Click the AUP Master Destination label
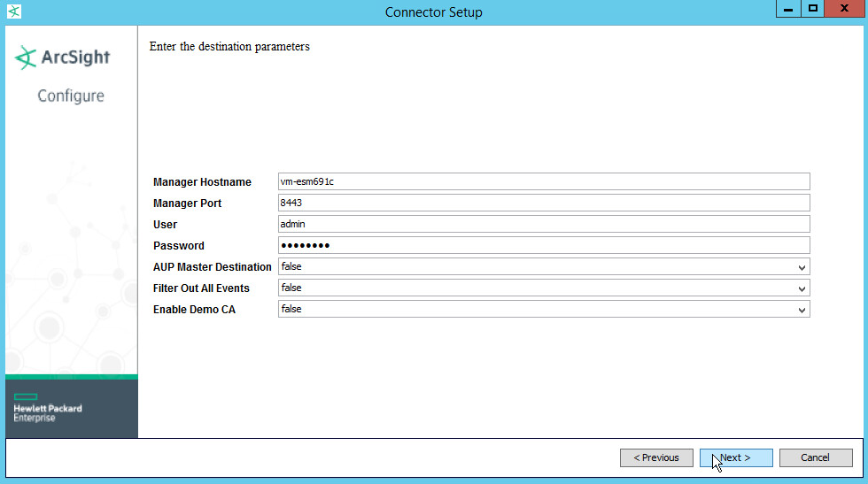 pos(212,266)
